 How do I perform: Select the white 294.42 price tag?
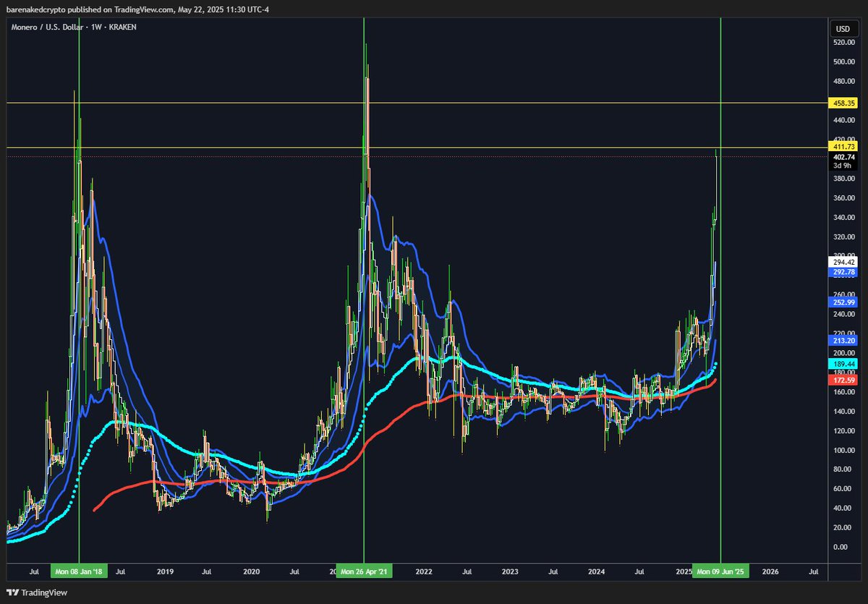(x=843, y=263)
